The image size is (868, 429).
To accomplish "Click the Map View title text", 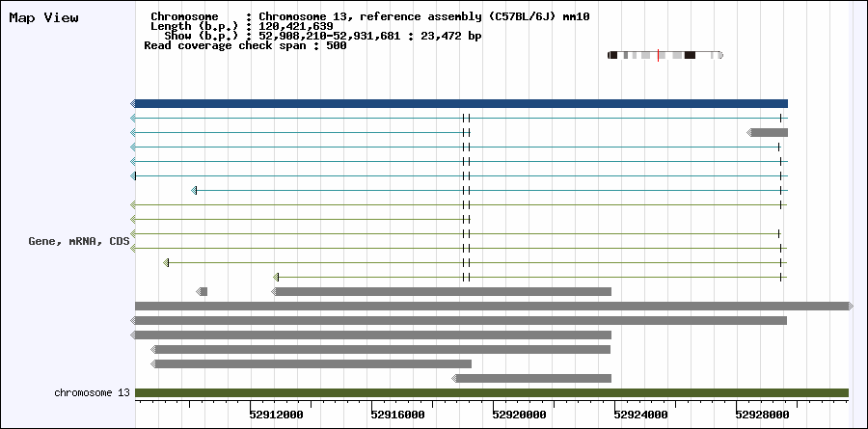I will 44,17.
